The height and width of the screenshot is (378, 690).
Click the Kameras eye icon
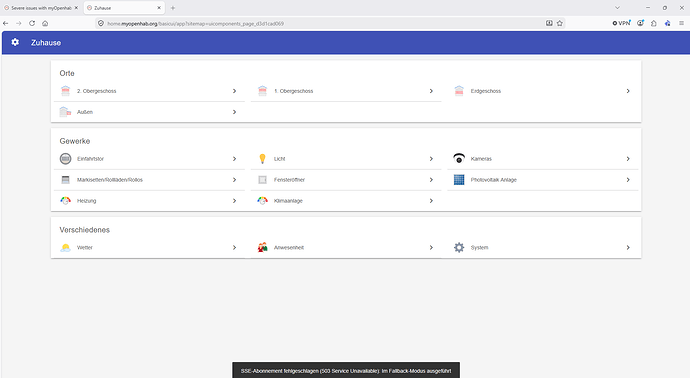pos(459,158)
